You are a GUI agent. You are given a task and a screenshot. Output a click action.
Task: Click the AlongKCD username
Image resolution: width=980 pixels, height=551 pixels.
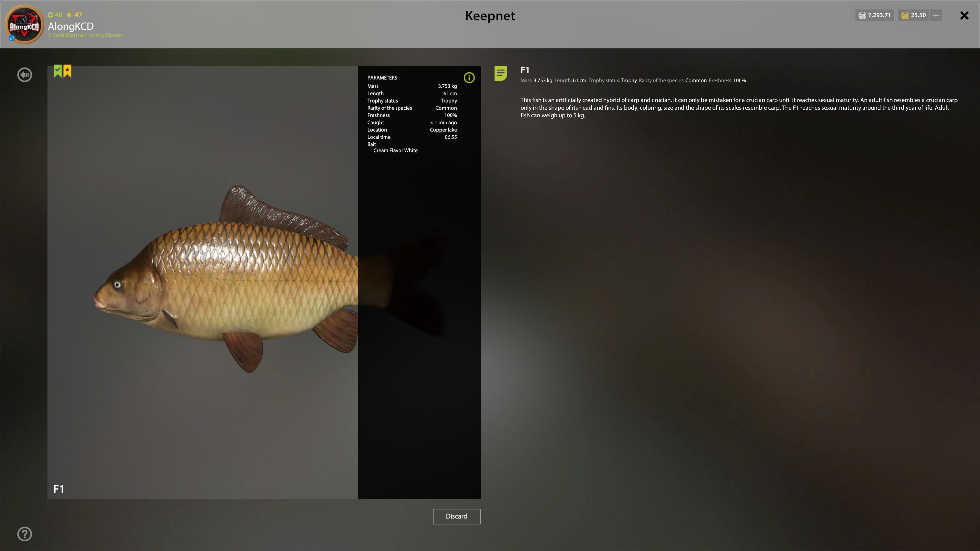click(71, 26)
